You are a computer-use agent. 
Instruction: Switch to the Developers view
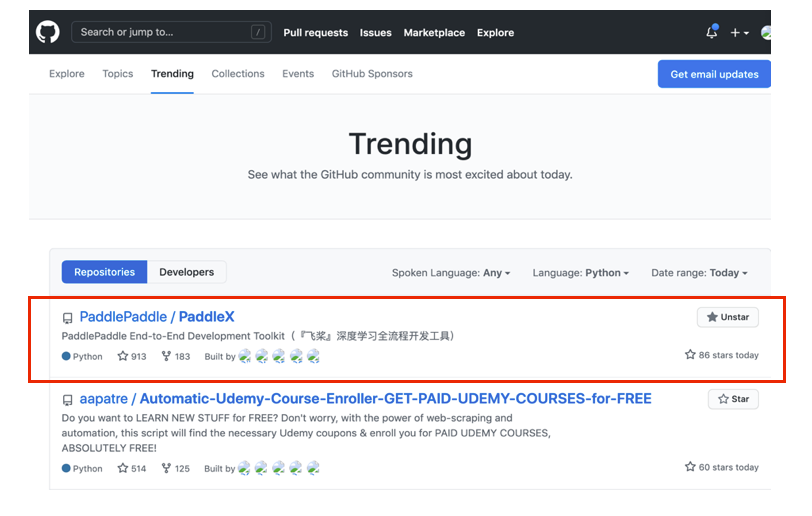coord(186,272)
